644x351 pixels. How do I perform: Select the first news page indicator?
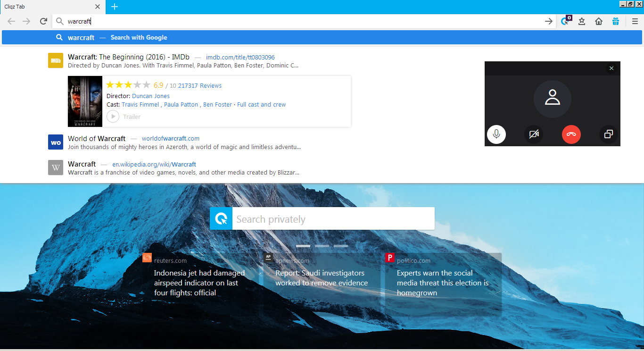click(303, 246)
